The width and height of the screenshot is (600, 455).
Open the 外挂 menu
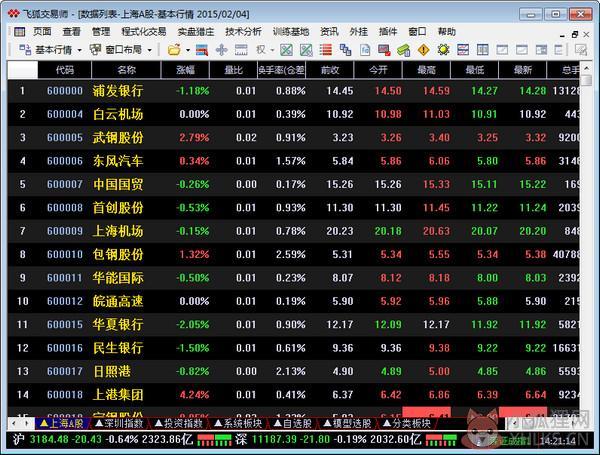pos(359,32)
